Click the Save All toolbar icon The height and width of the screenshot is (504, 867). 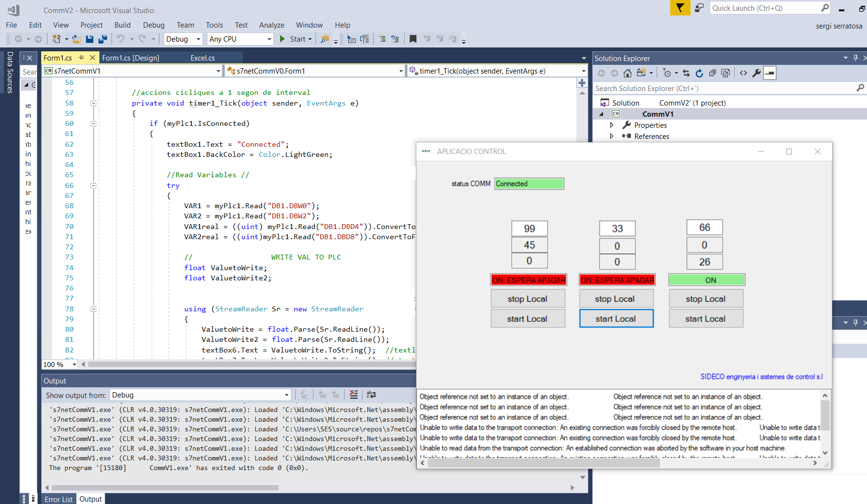pos(103,39)
